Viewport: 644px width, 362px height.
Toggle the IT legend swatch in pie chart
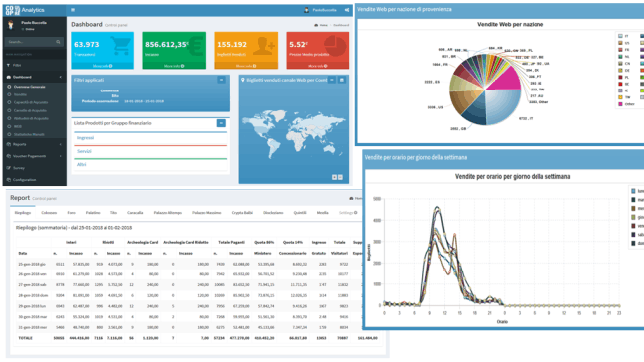pos(620,36)
